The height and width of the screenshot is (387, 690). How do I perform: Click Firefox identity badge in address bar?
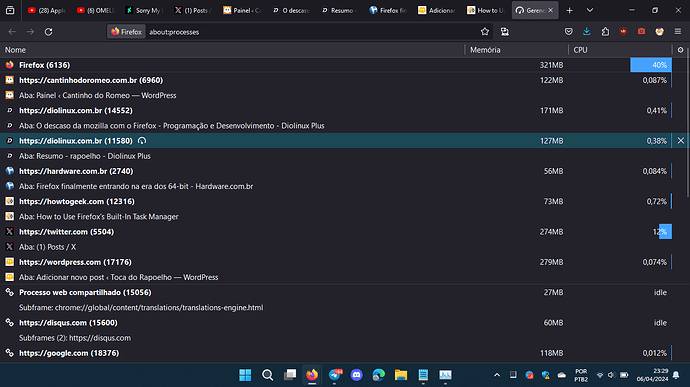(x=126, y=32)
